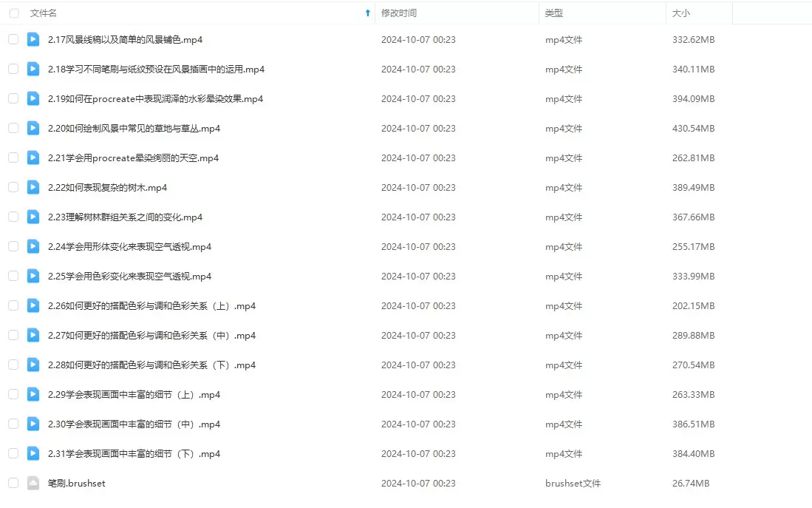Click the 文件名 column header label

coord(44,13)
